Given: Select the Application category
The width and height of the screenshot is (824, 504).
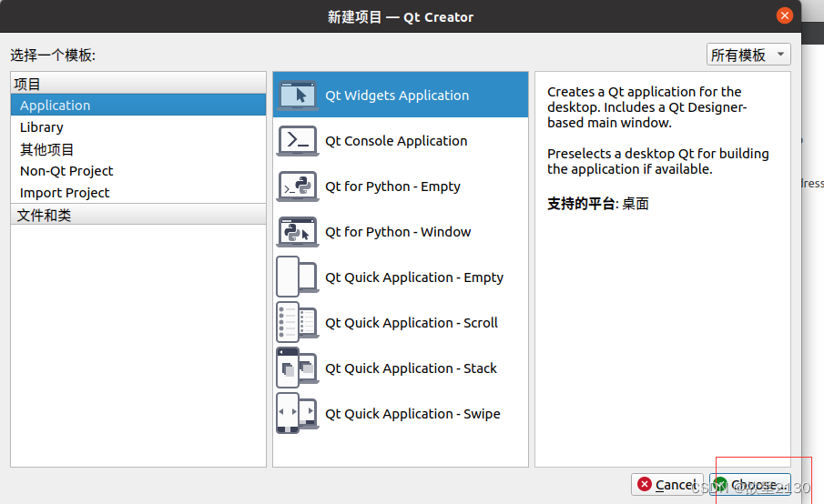Looking at the screenshot, I should tap(138, 105).
